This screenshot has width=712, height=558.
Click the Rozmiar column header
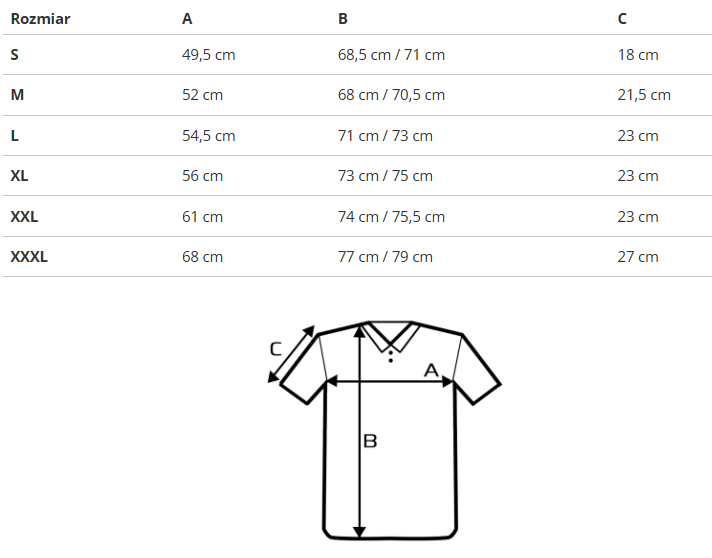click(x=40, y=19)
